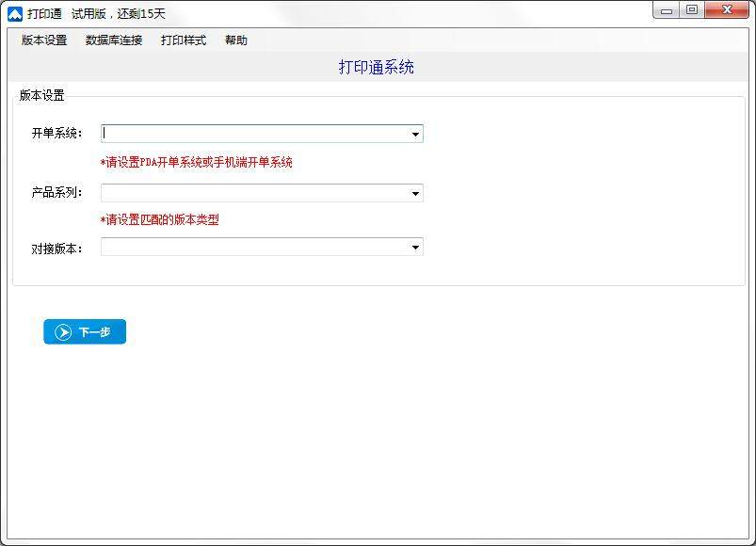Click the minimize icon in the title bar
This screenshot has width=756, height=546.
click(x=667, y=9)
